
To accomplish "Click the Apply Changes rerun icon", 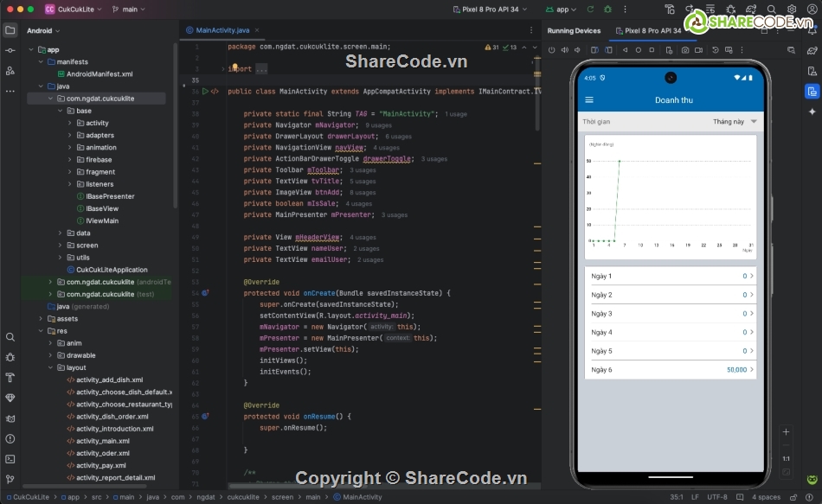I will click(590, 10).
